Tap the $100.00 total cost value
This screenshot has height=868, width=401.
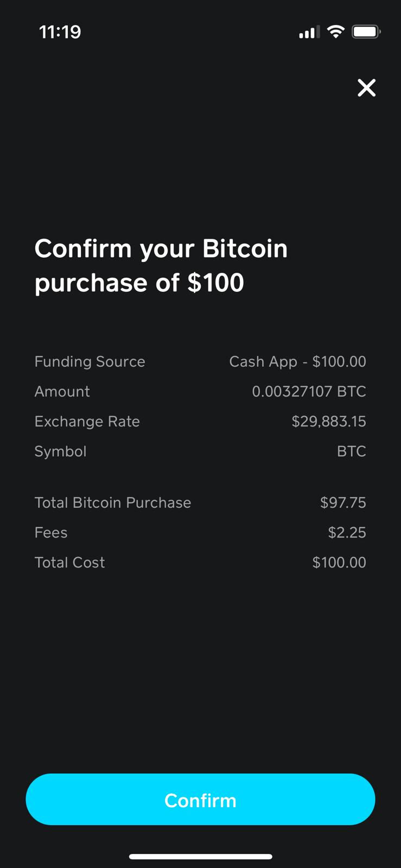click(339, 563)
